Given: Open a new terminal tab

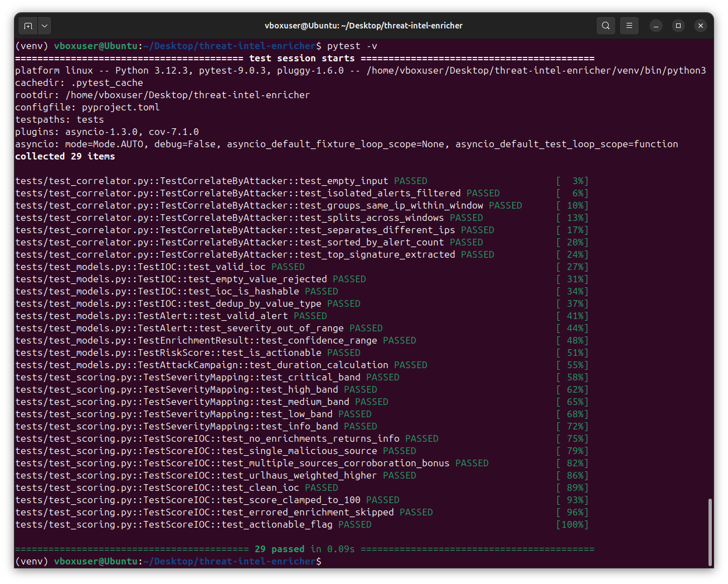Looking at the screenshot, I should (28, 26).
